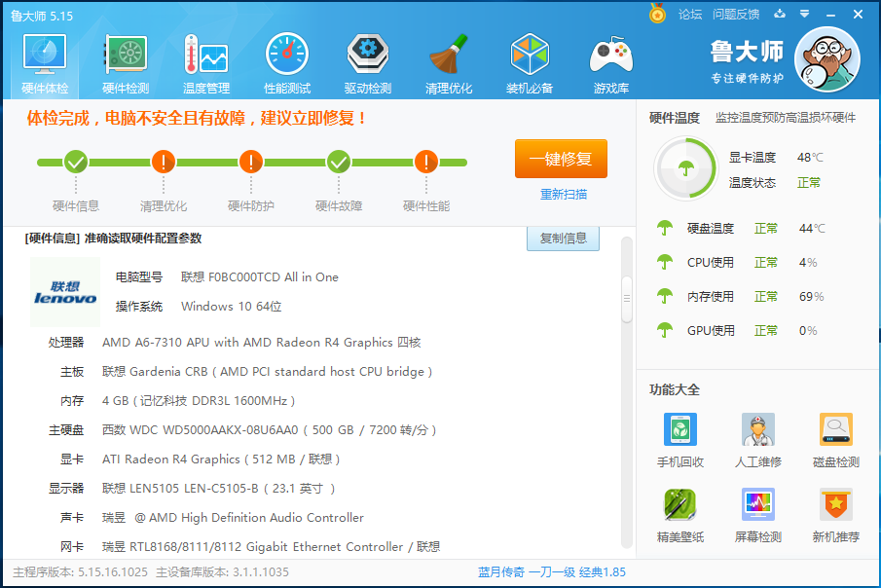The height and width of the screenshot is (588, 881).
Task: Open the 屏幕检测 screen test tool
Action: pyautogui.click(x=758, y=516)
